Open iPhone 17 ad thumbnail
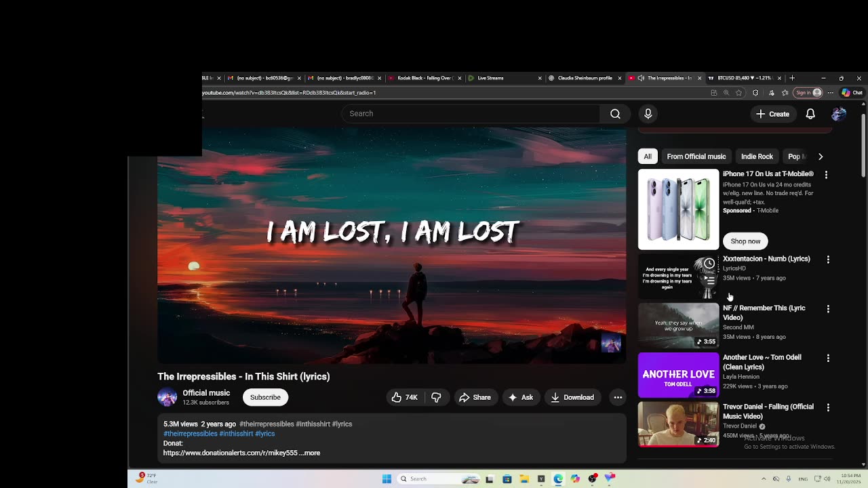The image size is (868, 488). [678, 209]
